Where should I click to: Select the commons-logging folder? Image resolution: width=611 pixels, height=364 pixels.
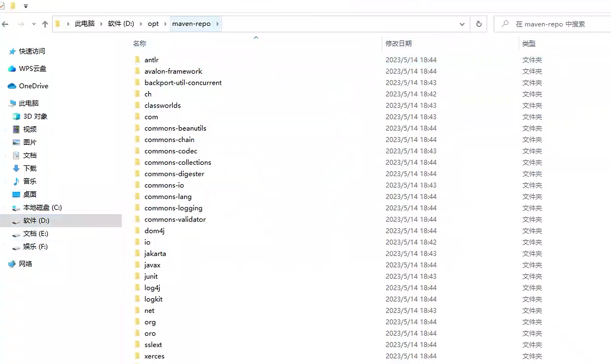point(173,208)
